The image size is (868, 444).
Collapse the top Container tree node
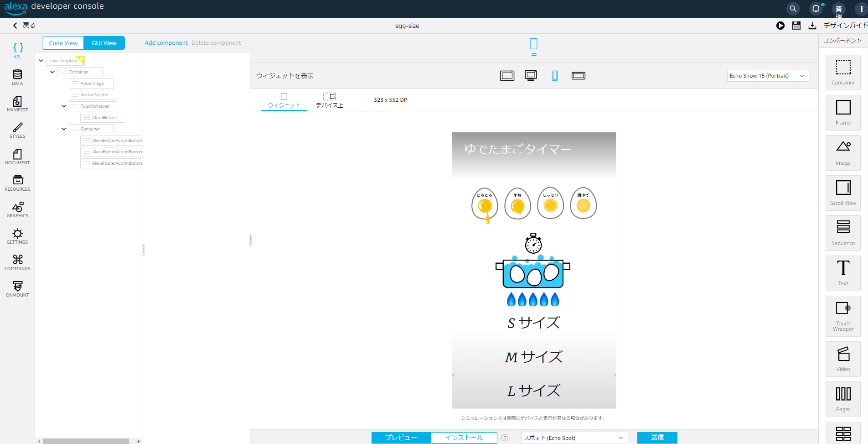pyautogui.click(x=52, y=72)
